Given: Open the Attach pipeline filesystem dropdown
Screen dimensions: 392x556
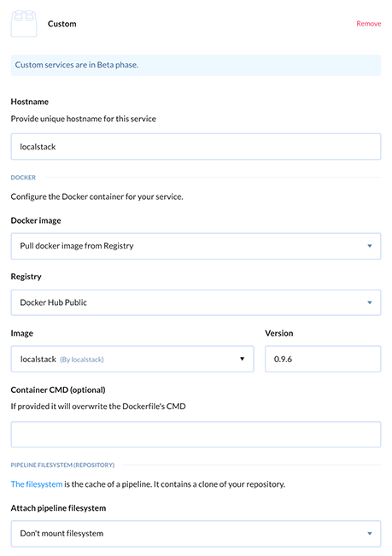Looking at the screenshot, I should point(196,534).
